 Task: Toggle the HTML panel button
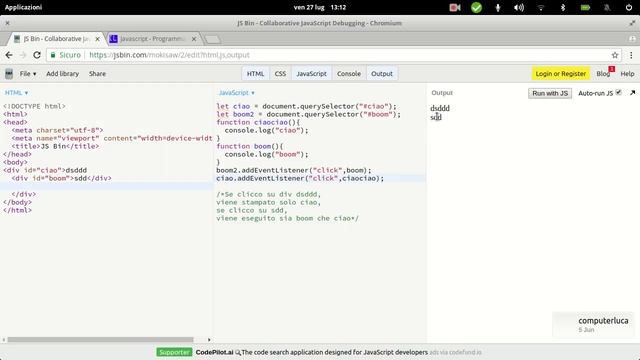click(256, 74)
